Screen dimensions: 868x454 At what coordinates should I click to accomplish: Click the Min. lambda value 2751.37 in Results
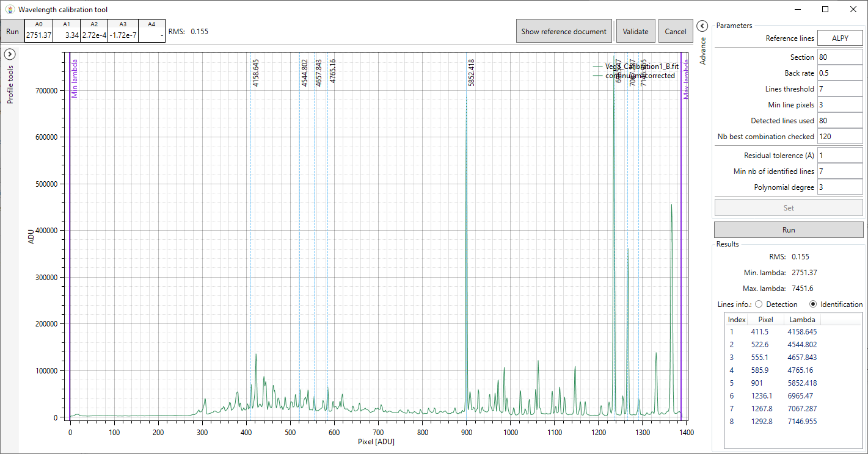click(x=804, y=273)
